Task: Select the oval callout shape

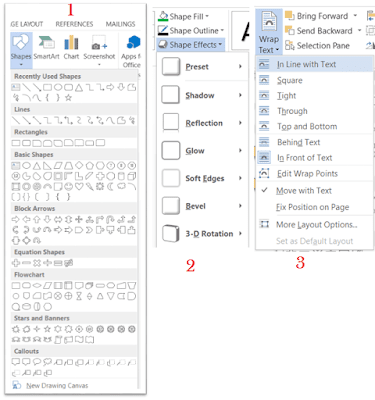Action: [x=37, y=362]
